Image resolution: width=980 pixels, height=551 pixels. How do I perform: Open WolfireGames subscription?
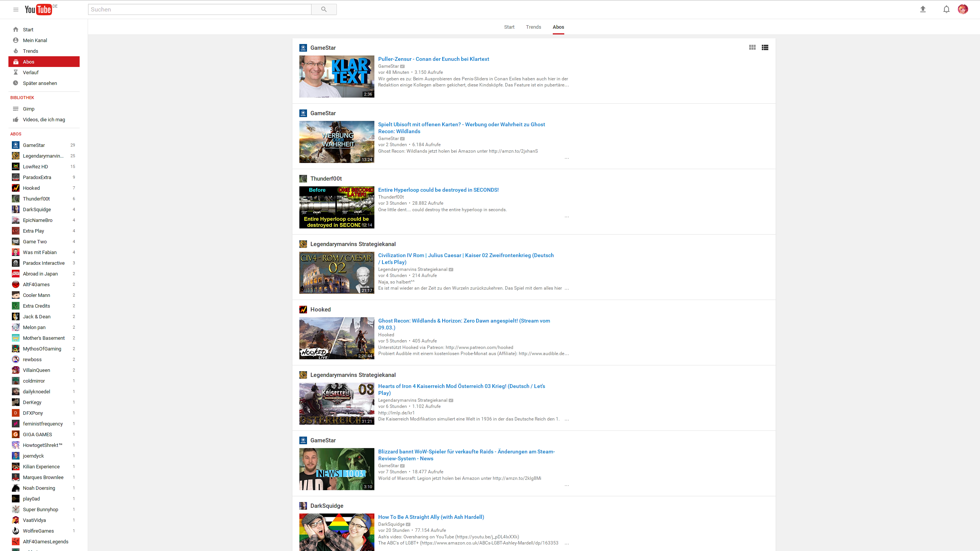(x=44, y=531)
